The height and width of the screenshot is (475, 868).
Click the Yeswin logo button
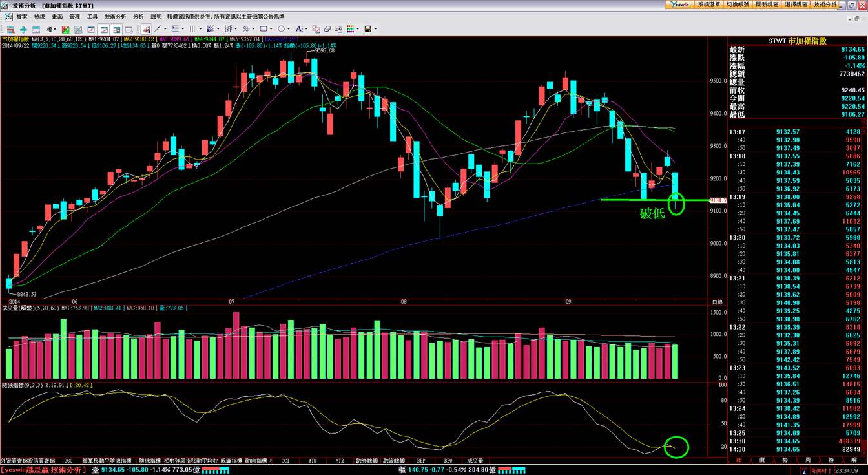tap(679, 5)
